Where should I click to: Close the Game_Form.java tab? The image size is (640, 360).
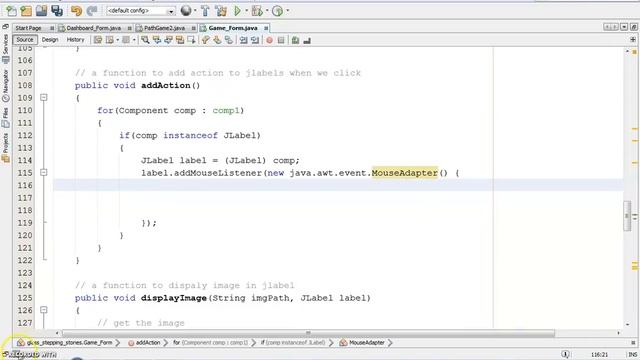tap(266, 28)
